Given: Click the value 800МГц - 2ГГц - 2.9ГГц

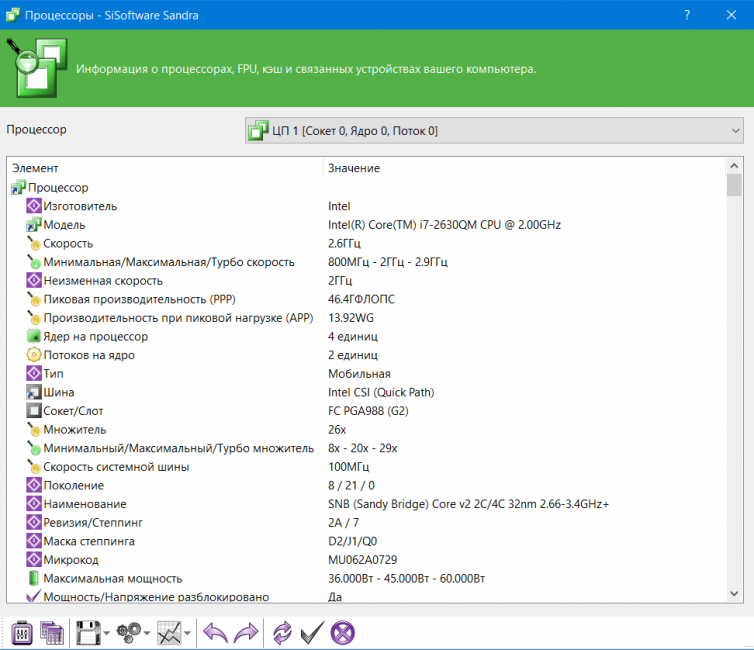Looking at the screenshot, I should tap(388, 262).
